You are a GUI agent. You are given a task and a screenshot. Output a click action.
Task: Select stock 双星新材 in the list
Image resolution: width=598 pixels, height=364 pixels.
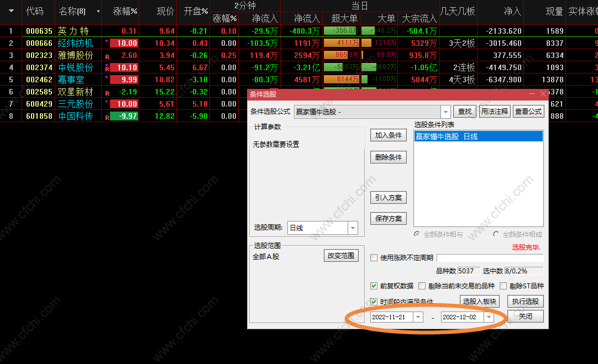pos(75,92)
